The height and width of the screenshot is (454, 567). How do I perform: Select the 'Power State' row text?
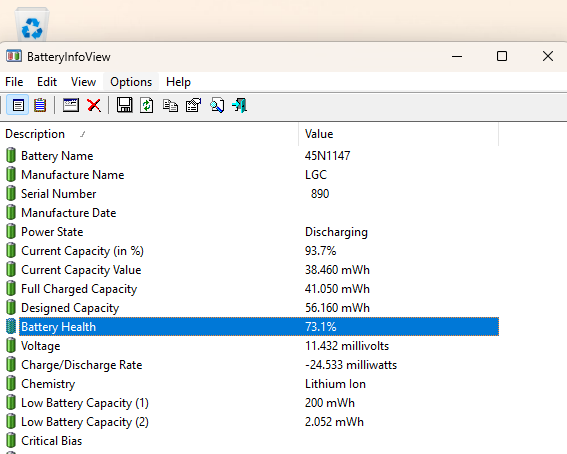tap(52, 232)
